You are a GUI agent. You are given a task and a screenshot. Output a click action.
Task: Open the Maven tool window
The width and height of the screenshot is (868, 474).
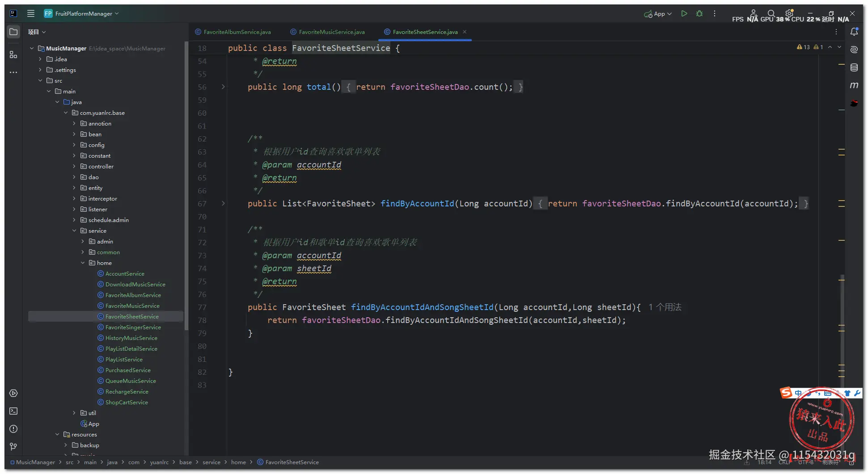[x=854, y=85]
